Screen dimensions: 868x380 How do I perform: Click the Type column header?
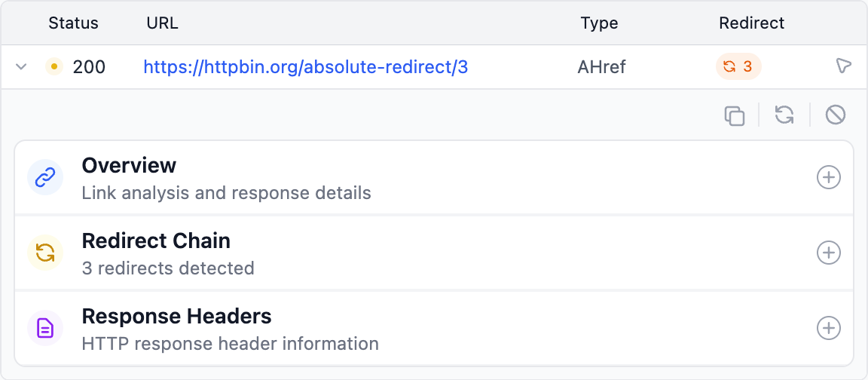coord(599,23)
